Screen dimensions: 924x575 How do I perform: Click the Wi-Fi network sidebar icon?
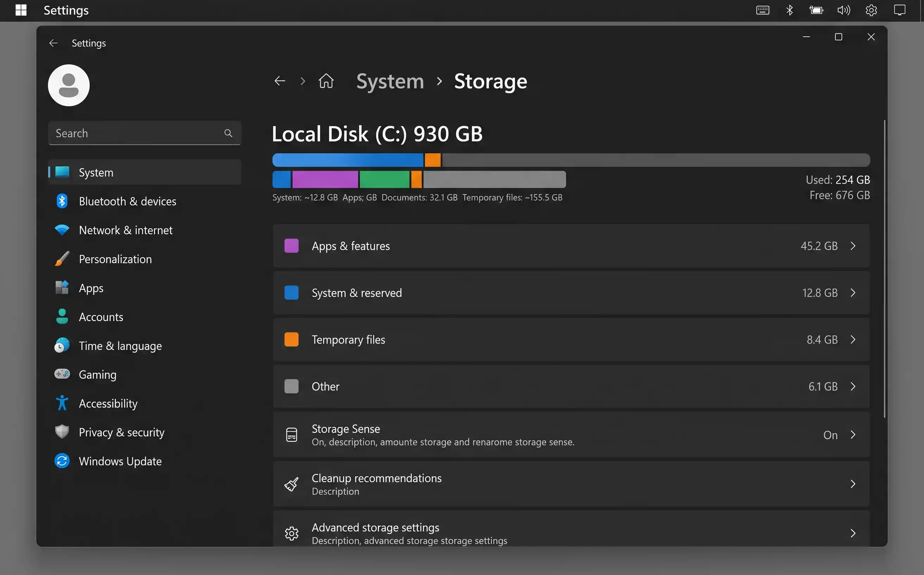coord(62,230)
